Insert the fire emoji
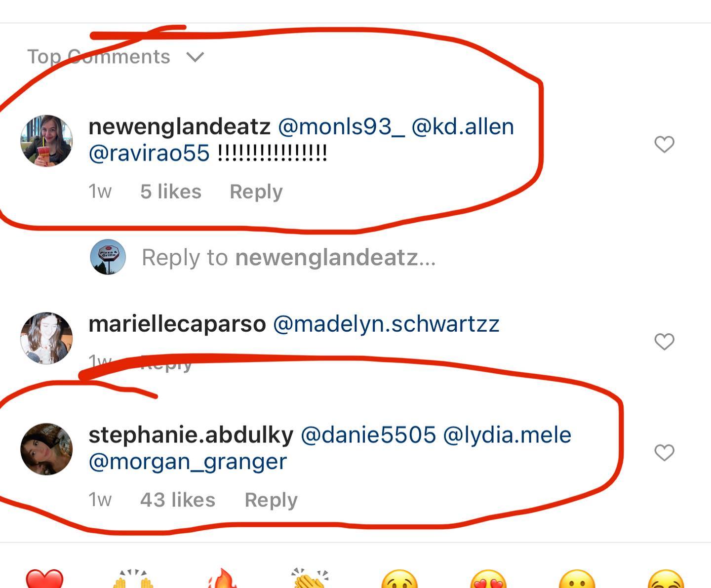 click(222, 579)
